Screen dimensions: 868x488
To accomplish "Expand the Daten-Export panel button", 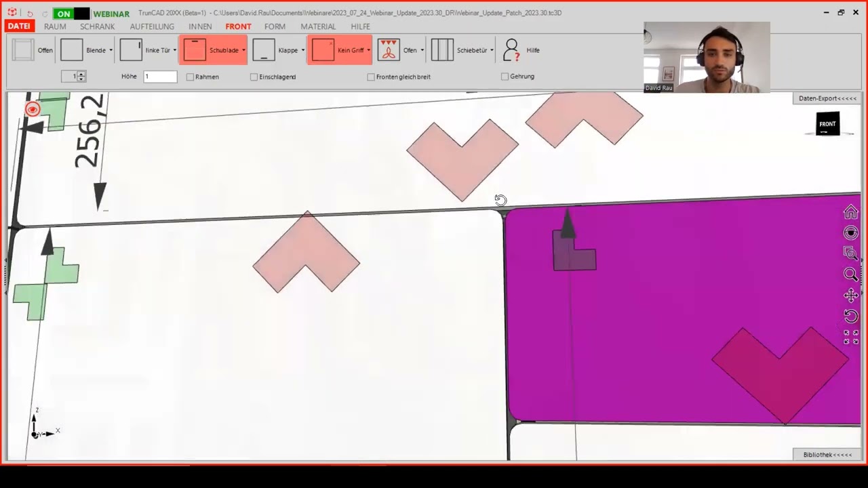I will point(827,98).
